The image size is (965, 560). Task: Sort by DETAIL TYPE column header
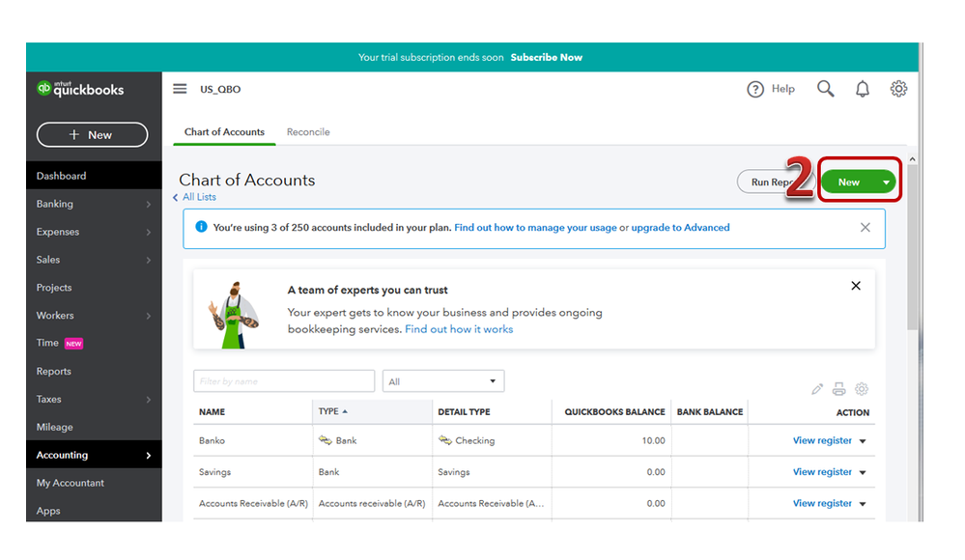(464, 411)
